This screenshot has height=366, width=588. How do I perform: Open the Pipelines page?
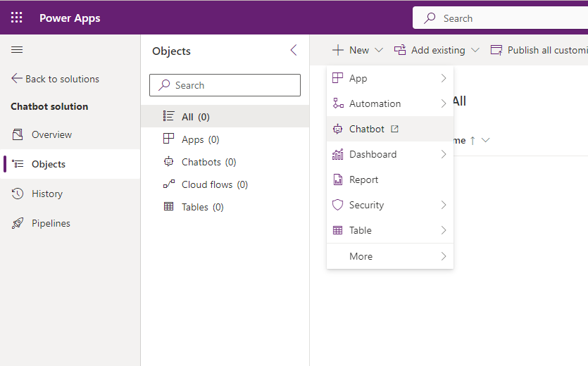pyautogui.click(x=70, y=223)
